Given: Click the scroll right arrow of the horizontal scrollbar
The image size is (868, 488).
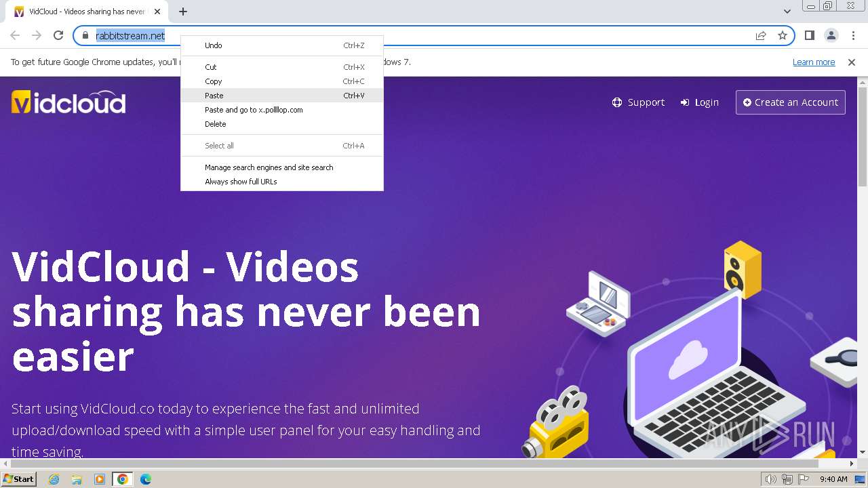Looking at the screenshot, I should click(852, 464).
